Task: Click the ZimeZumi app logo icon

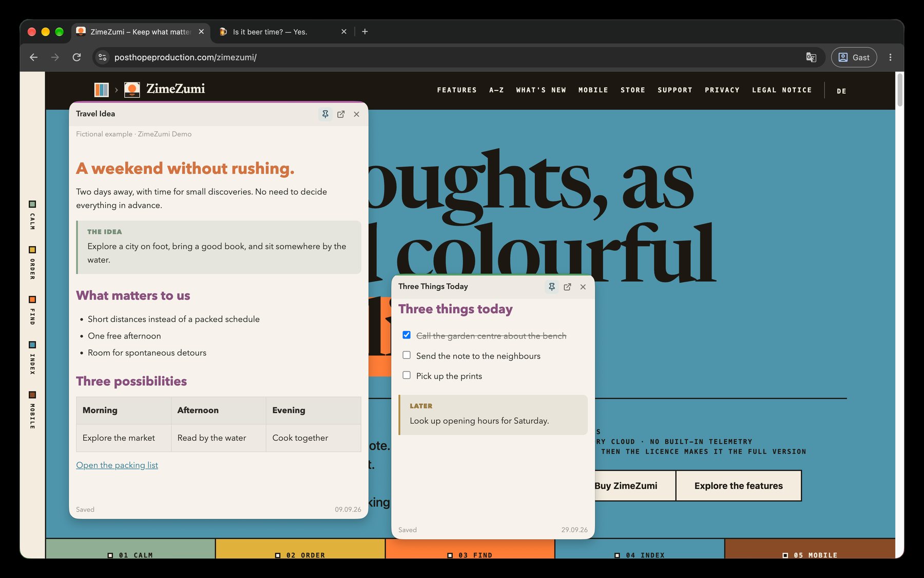Action: 132,89
